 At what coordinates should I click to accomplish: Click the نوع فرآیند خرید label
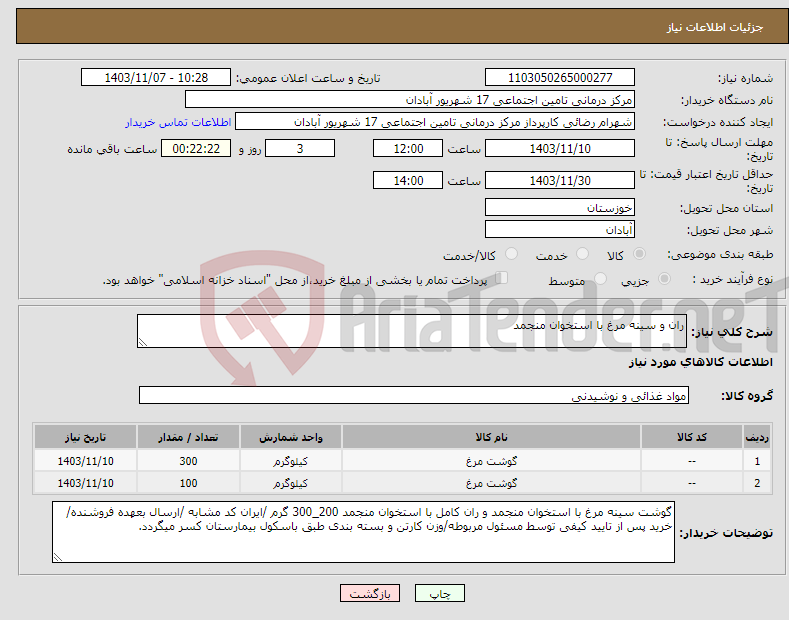click(x=732, y=279)
